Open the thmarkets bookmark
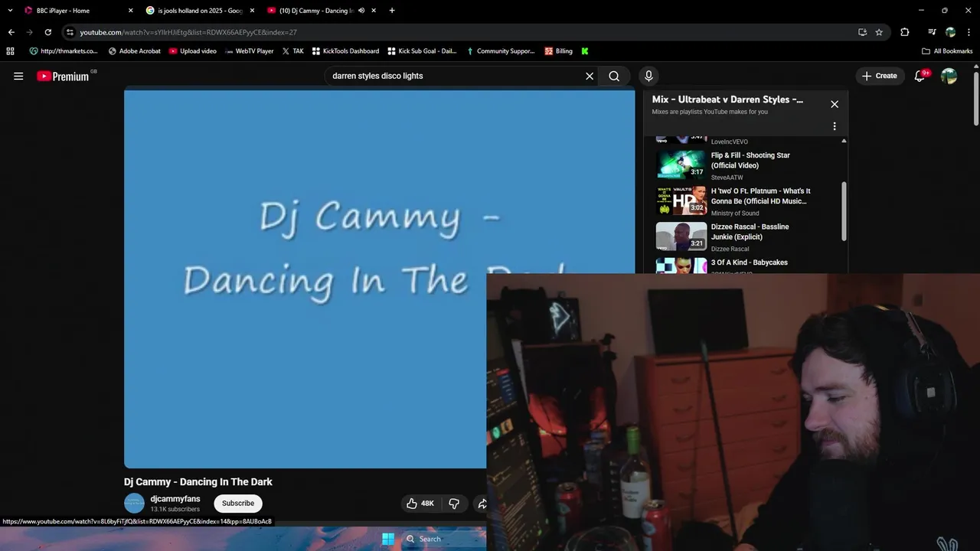This screenshot has width=980, height=551. pyautogui.click(x=64, y=51)
